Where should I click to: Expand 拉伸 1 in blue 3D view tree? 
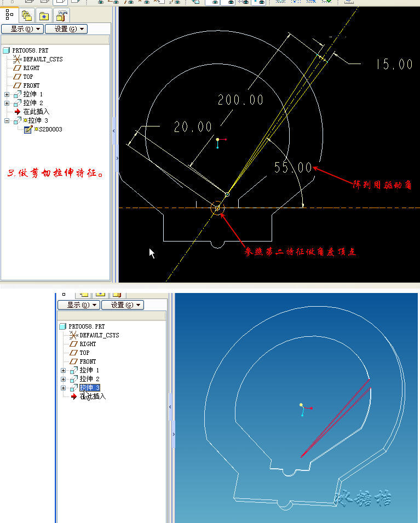pos(63,370)
